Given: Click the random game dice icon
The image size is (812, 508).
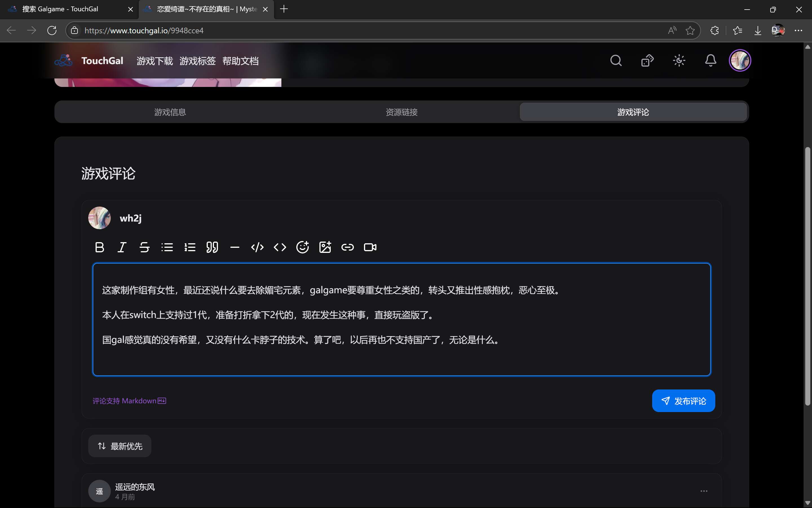Looking at the screenshot, I should click(647, 60).
